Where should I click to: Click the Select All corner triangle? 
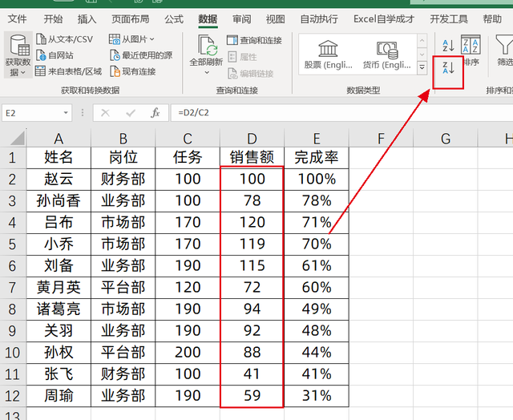(x=16, y=138)
